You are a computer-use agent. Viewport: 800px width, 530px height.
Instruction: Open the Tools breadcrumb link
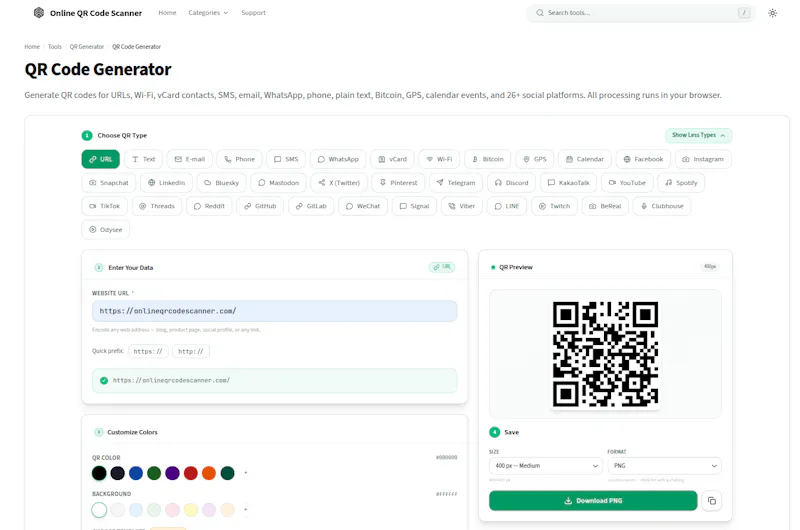pyautogui.click(x=55, y=46)
